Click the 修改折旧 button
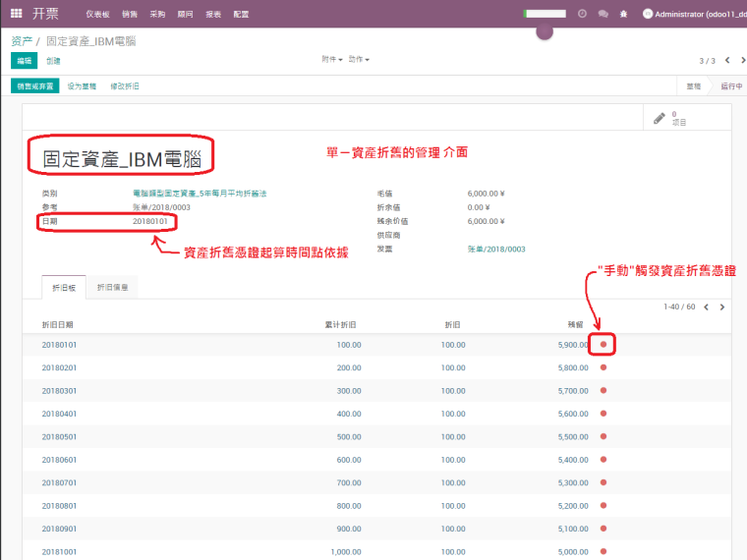Screen dimensions: 747x560 click(125, 86)
